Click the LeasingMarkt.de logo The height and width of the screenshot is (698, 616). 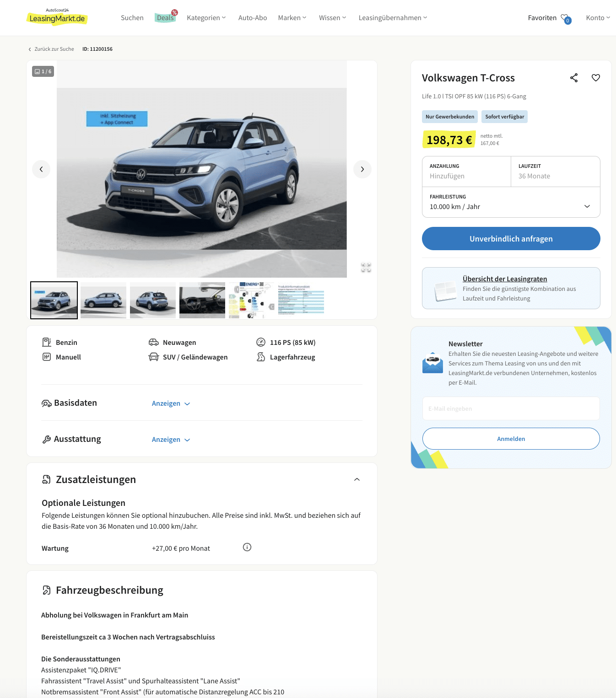(57, 17)
